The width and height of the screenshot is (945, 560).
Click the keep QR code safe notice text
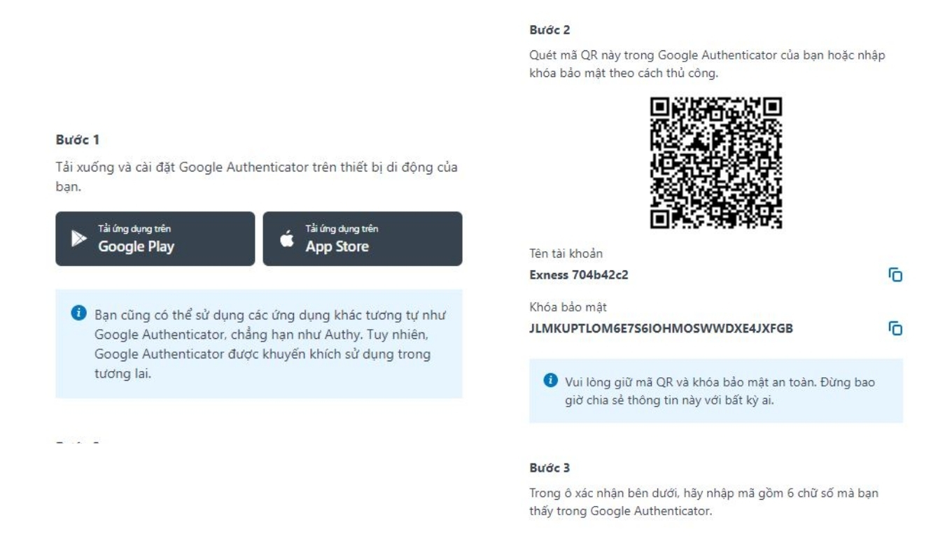[720, 391]
